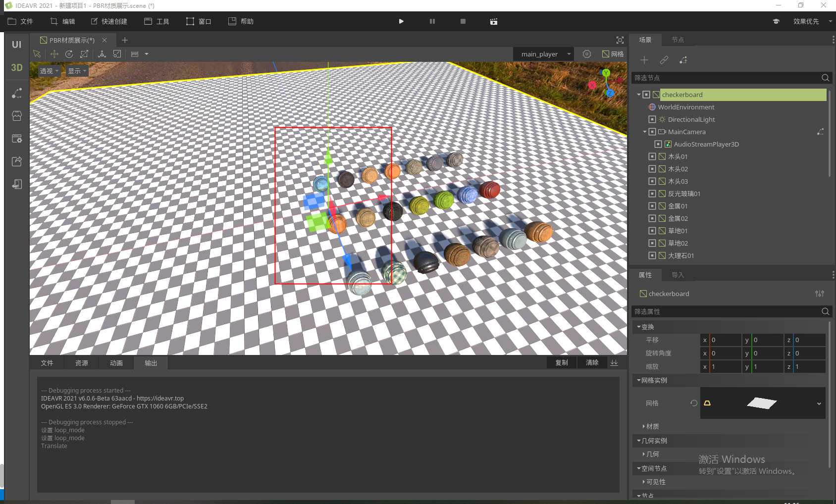Toggle local coordinate axes tool
This screenshot has width=836, height=504.
point(102,54)
